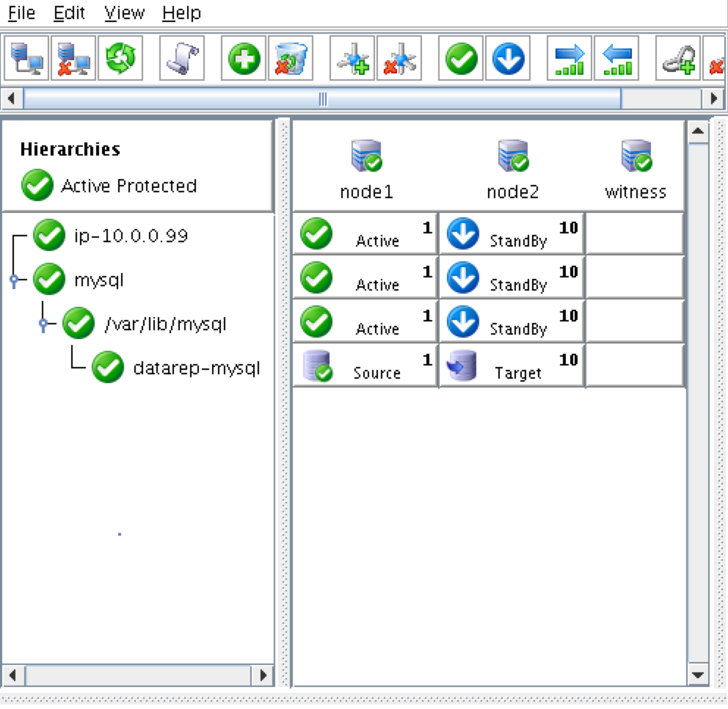Click the Active Protected status icon
728x709 pixels.
click(37, 185)
